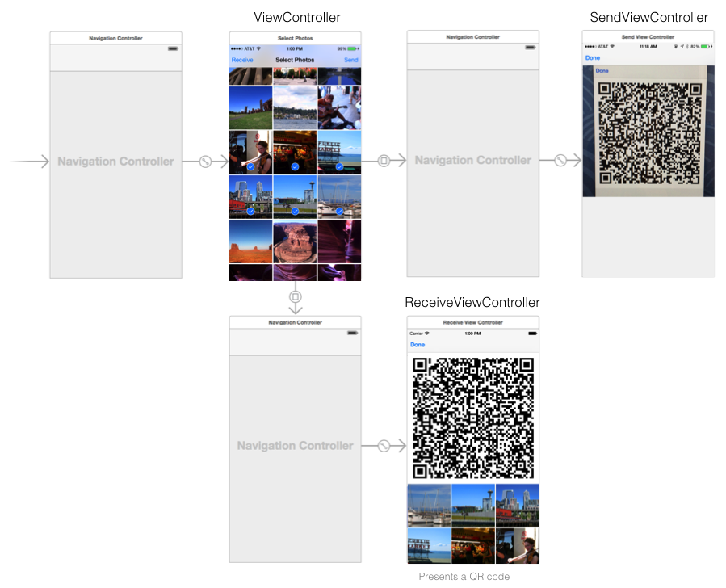The width and height of the screenshot is (726, 588).
Task: Click the 'SendViewController' heading label
Action: tap(648, 18)
